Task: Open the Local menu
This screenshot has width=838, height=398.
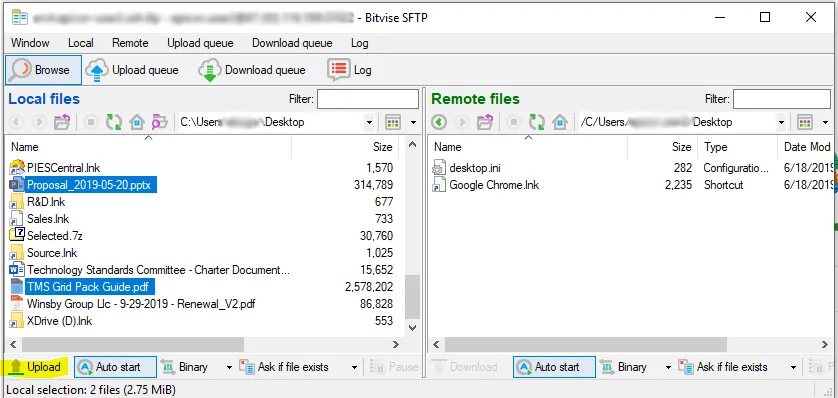Action: (81, 43)
